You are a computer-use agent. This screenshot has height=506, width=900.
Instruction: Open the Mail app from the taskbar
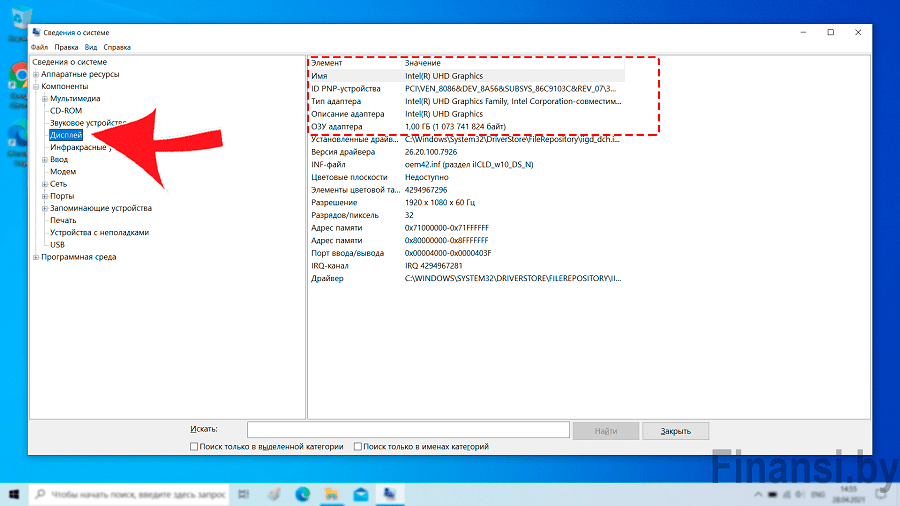[360, 494]
